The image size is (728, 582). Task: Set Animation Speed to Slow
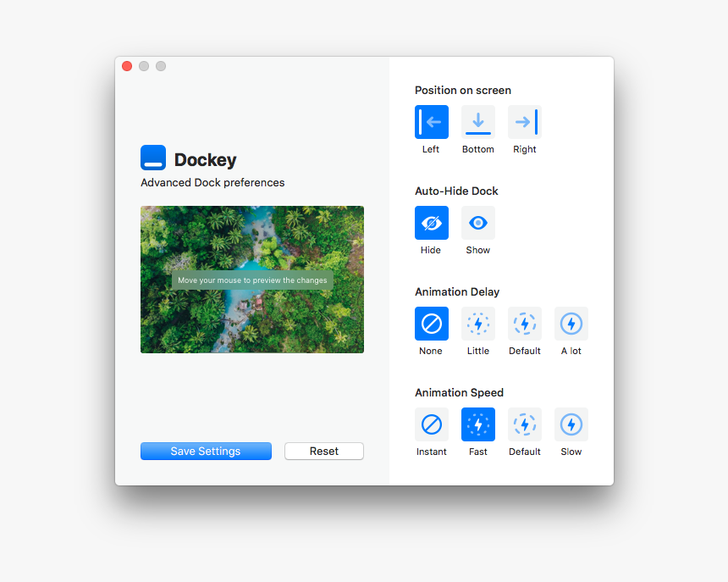[x=571, y=424]
